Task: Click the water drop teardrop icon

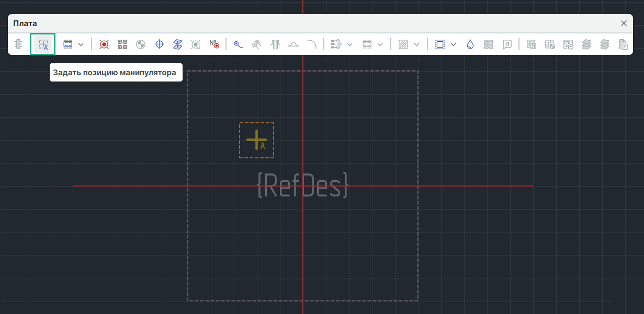Action: point(470,44)
